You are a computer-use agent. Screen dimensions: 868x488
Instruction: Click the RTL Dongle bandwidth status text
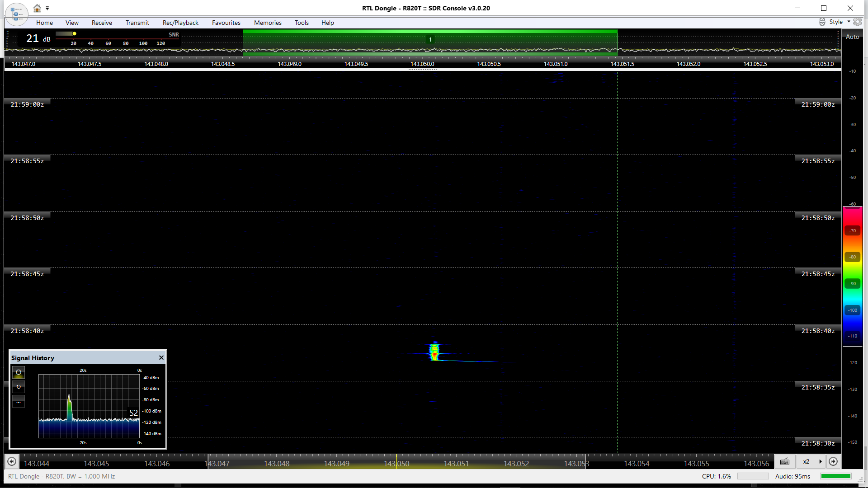[x=61, y=476]
